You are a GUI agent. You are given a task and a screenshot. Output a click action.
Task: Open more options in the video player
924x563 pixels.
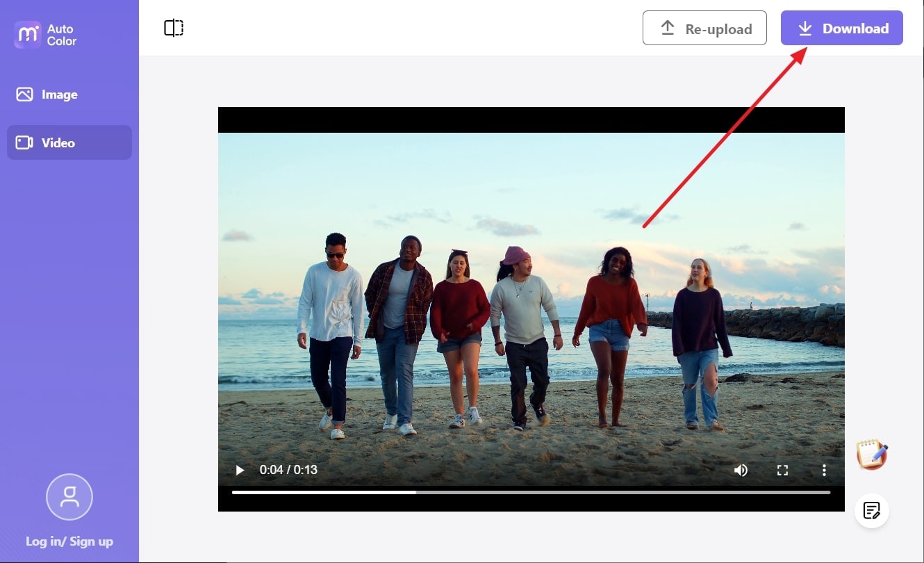[x=824, y=470]
